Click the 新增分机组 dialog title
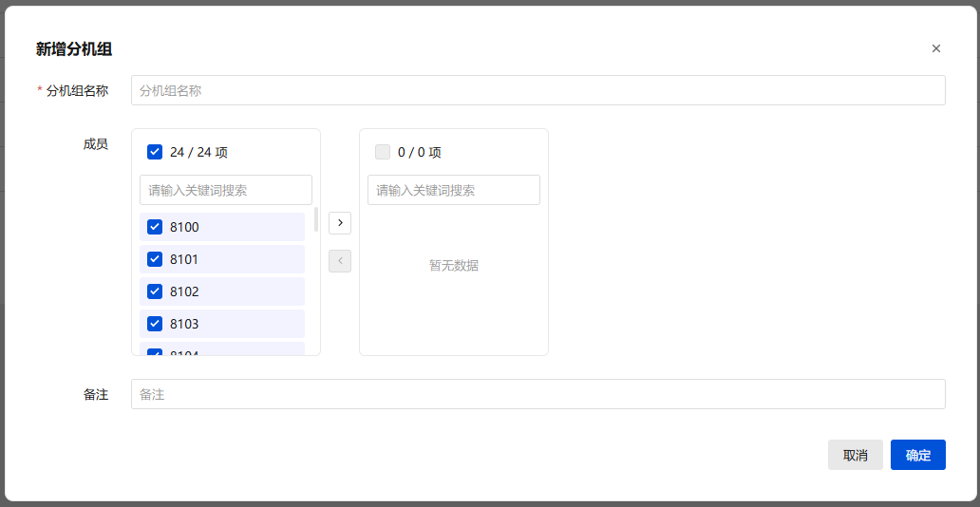The width and height of the screenshot is (980, 507). click(74, 49)
